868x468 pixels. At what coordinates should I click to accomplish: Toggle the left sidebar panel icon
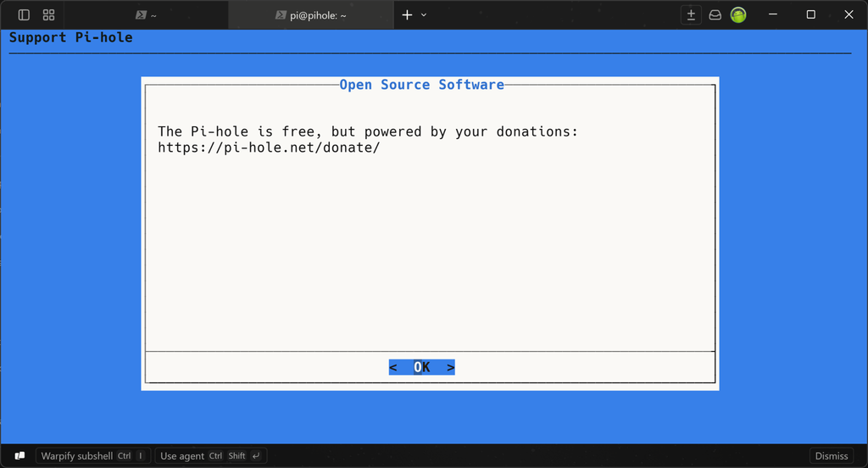coord(24,15)
